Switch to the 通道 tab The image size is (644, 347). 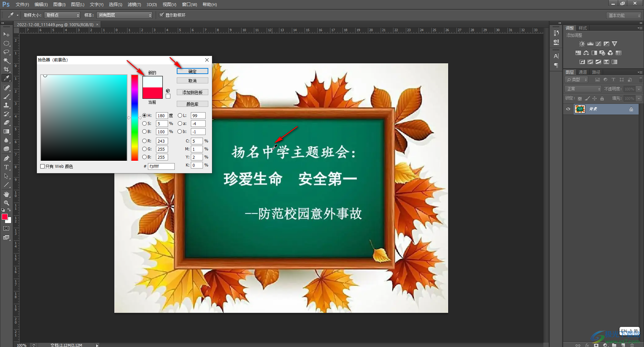coord(583,72)
